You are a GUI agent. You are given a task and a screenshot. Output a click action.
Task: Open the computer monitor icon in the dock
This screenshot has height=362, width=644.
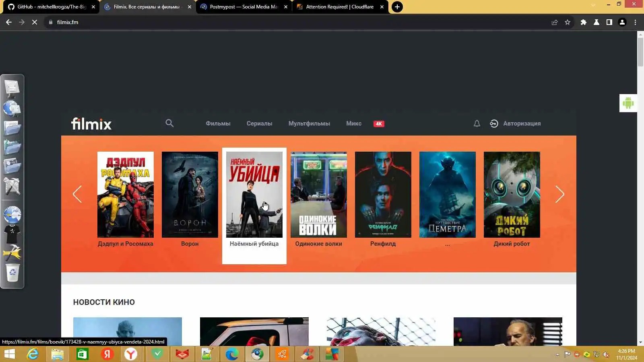click(x=12, y=88)
